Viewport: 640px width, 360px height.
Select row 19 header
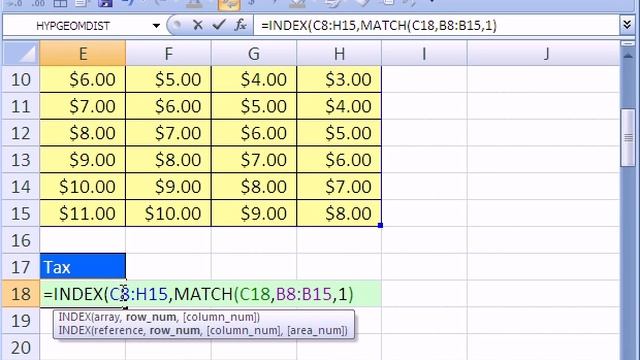(21, 321)
